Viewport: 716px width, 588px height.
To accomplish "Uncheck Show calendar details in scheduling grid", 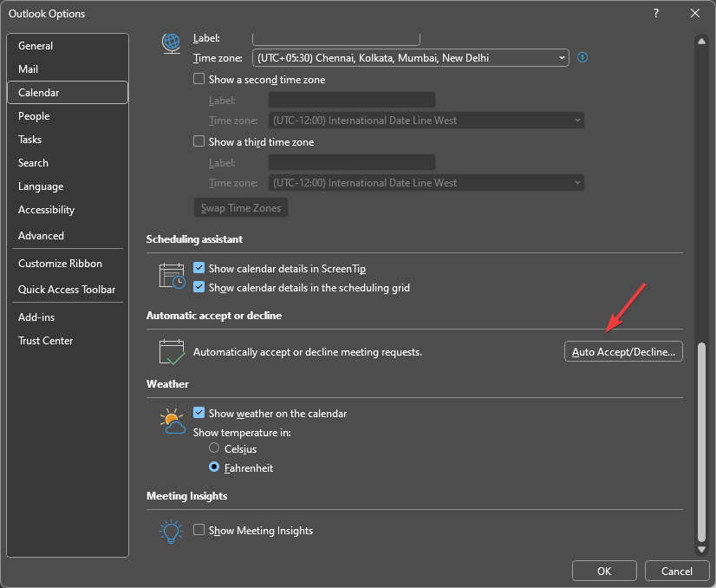I will coord(199,287).
